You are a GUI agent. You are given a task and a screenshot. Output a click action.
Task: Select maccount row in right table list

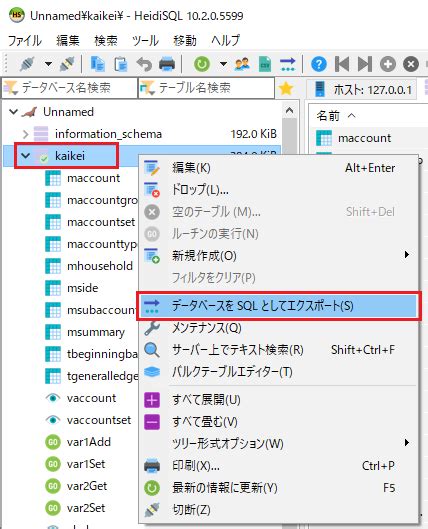364,138
